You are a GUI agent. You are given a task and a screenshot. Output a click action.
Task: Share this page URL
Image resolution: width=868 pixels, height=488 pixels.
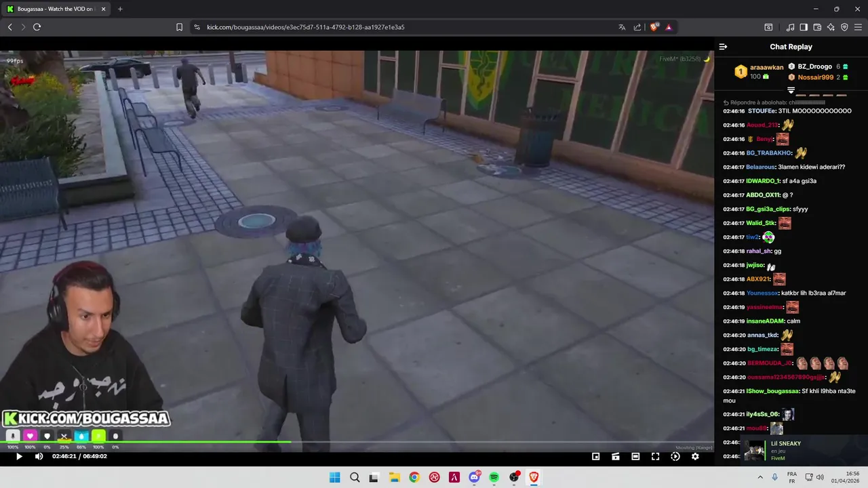click(x=637, y=27)
